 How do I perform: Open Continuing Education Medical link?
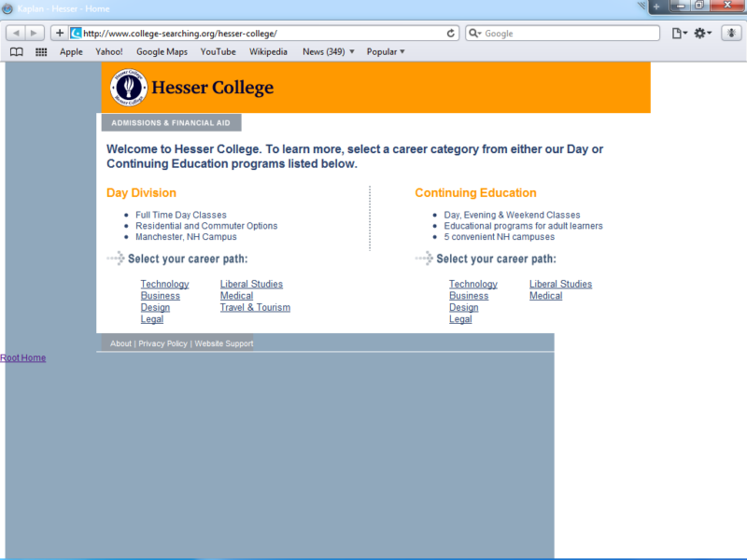pos(546,296)
